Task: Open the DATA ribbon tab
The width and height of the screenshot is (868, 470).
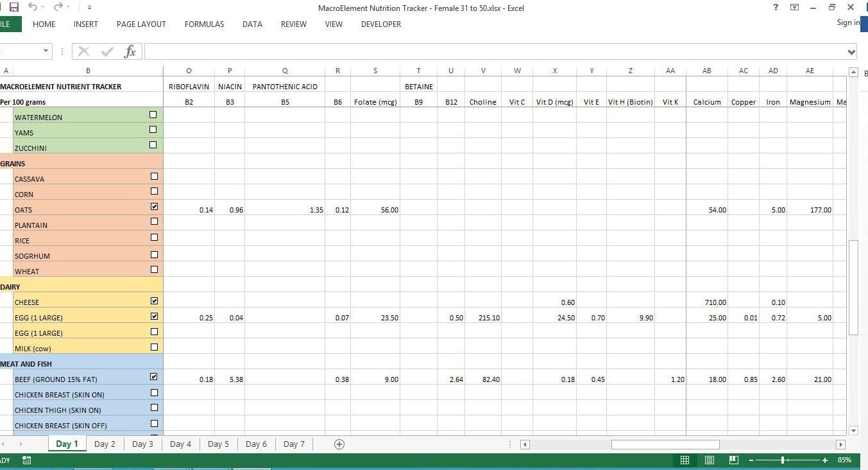Action: click(252, 24)
